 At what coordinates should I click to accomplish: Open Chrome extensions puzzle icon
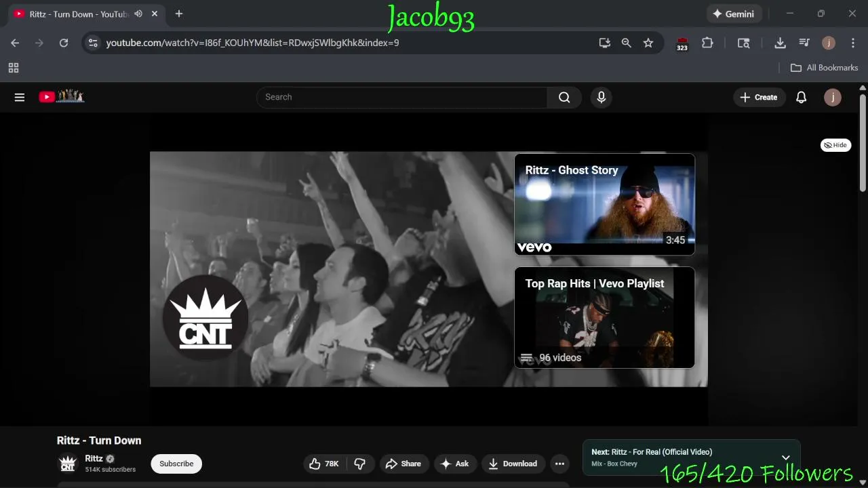707,43
